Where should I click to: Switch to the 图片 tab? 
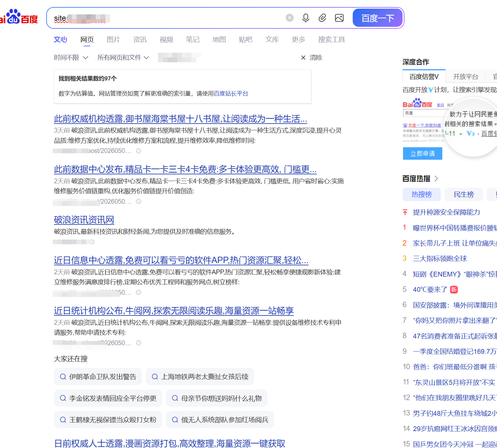(113, 40)
